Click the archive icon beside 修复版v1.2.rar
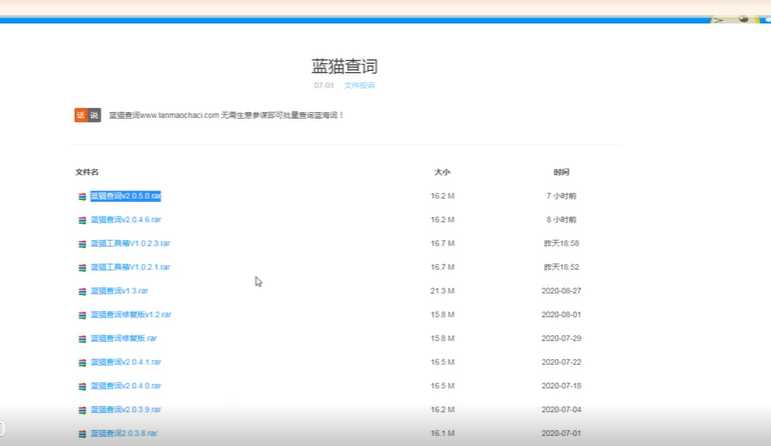 click(82, 315)
